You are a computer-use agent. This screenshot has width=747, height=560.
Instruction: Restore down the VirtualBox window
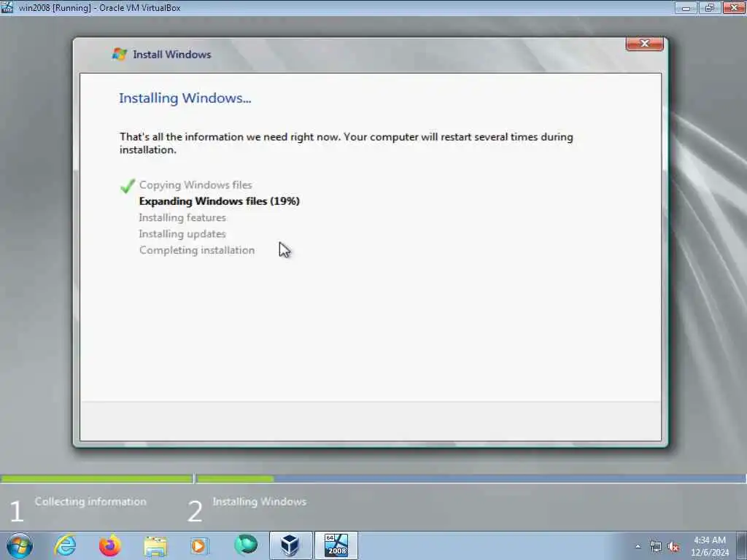click(710, 7)
